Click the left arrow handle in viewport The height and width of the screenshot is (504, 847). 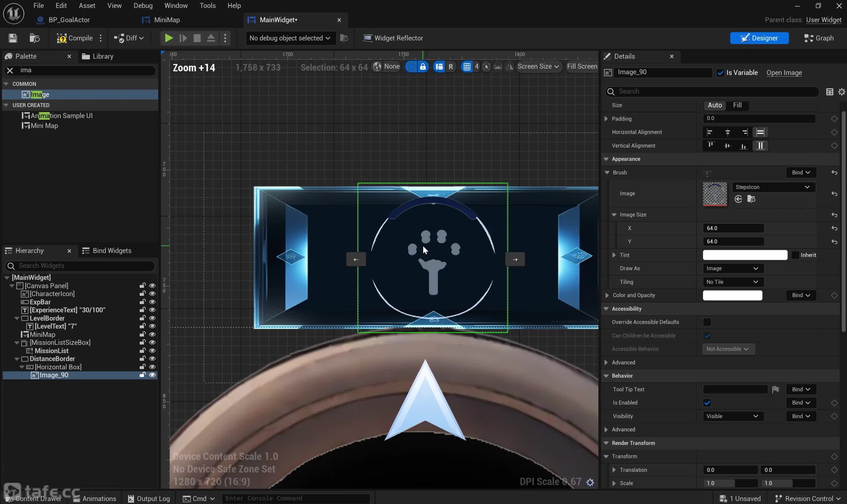(x=356, y=260)
